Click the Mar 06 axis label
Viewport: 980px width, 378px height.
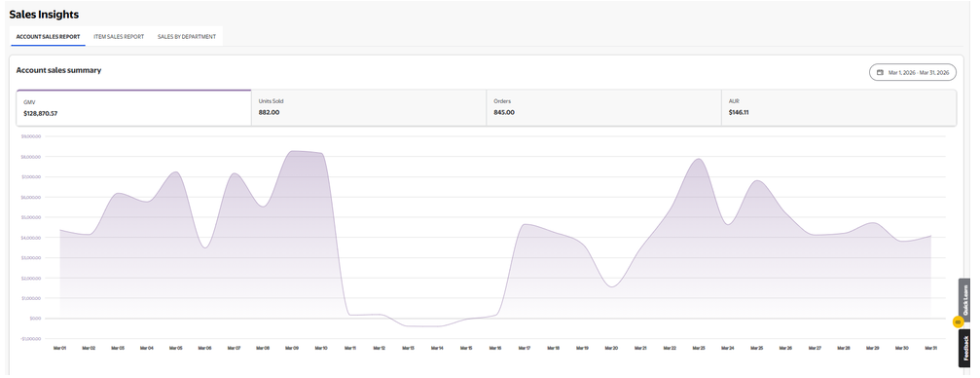tap(205, 348)
